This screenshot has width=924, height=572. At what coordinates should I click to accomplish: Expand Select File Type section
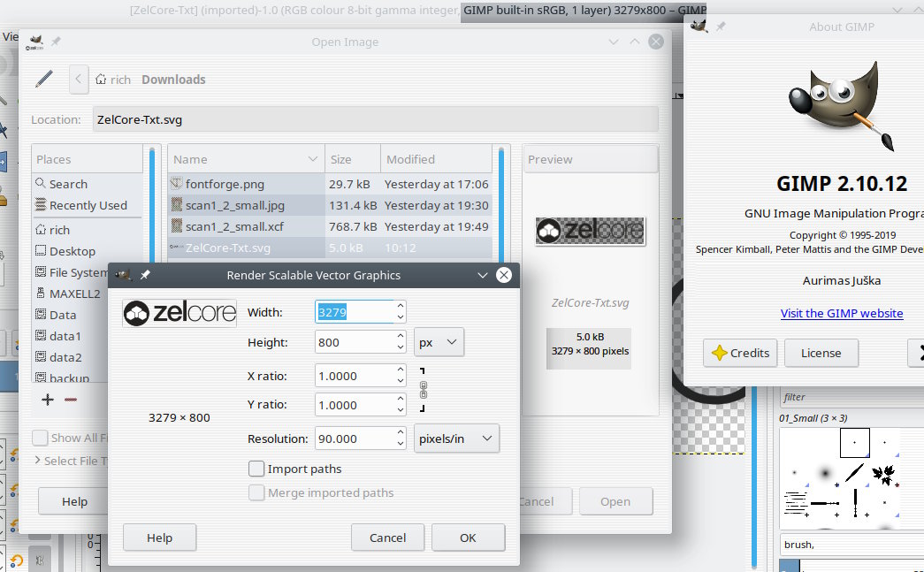click(x=71, y=461)
